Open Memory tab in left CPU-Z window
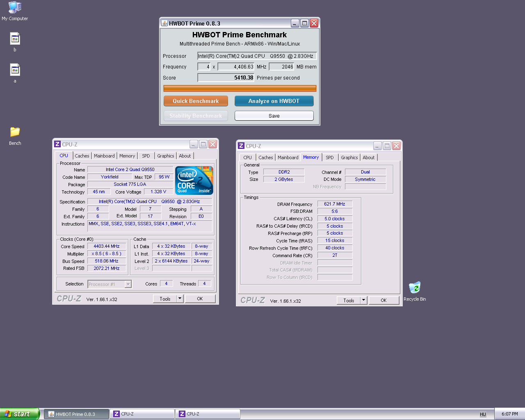Screen dimensions: 525x420 [x=127, y=156]
